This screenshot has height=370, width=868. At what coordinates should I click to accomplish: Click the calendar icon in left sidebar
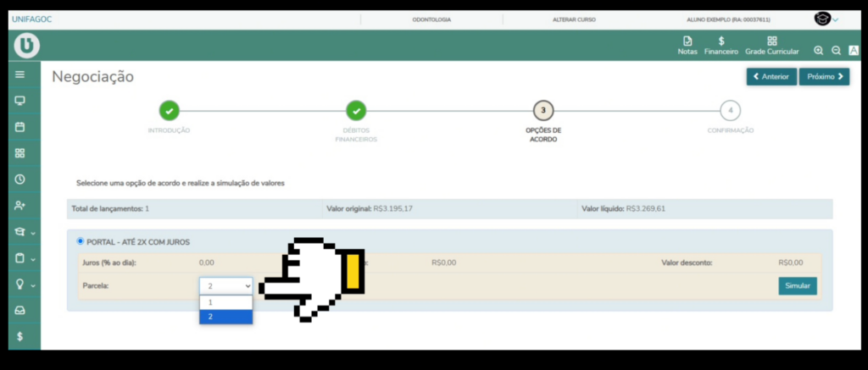coord(20,127)
